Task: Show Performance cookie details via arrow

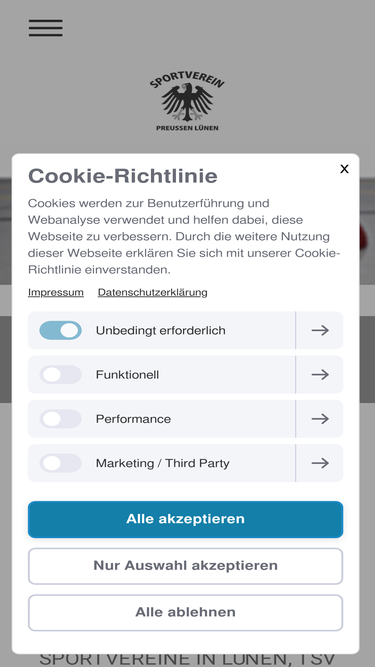Action: coord(320,419)
